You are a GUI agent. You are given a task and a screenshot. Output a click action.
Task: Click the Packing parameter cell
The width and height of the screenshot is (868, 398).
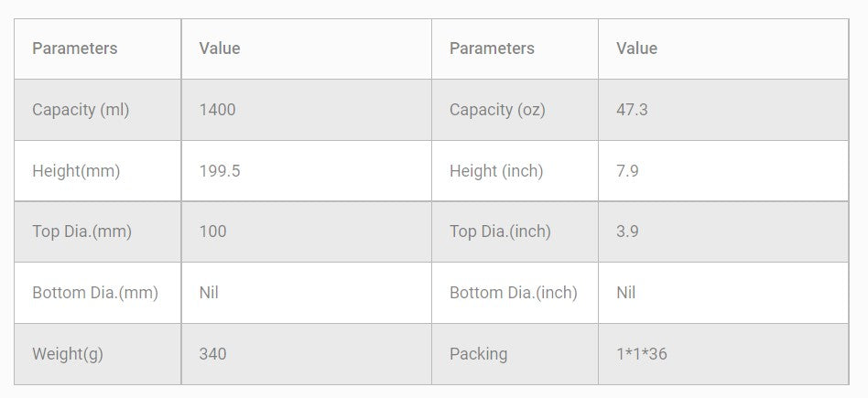pyautogui.click(x=478, y=354)
